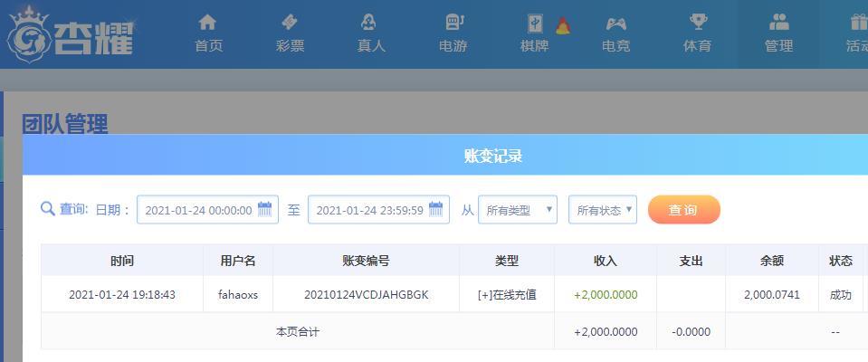This screenshot has height=362, width=868.
Task: Expand the 所有状态 dropdown
Action: [603, 210]
